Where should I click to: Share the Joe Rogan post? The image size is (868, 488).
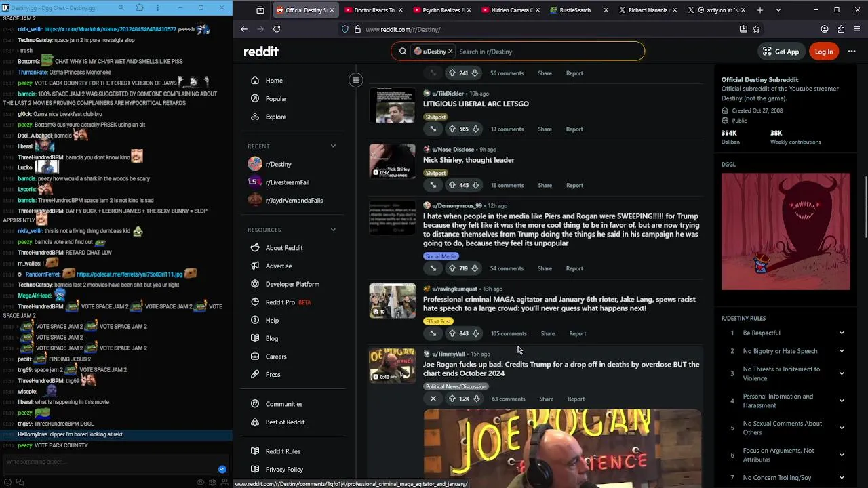click(546, 399)
